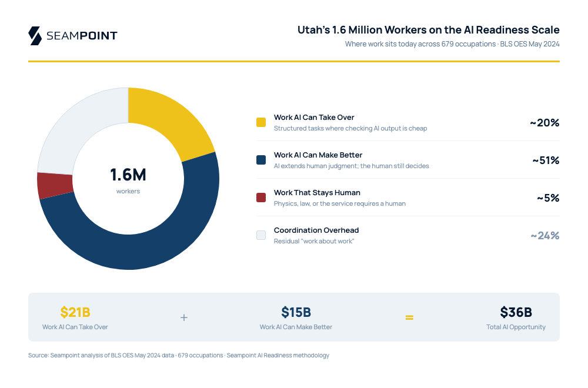Click the '~20%' value for Work AI Can Take Over
Screen dimensions: 588x388
545,122
